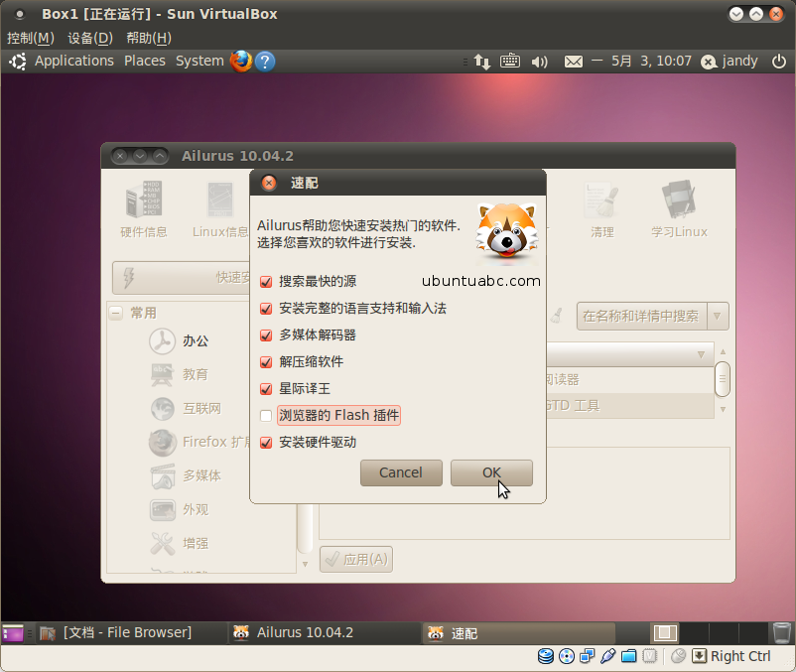Open the list column header dropdown arrow
Image resolution: width=796 pixels, height=672 pixels.
[x=701, y=354]
